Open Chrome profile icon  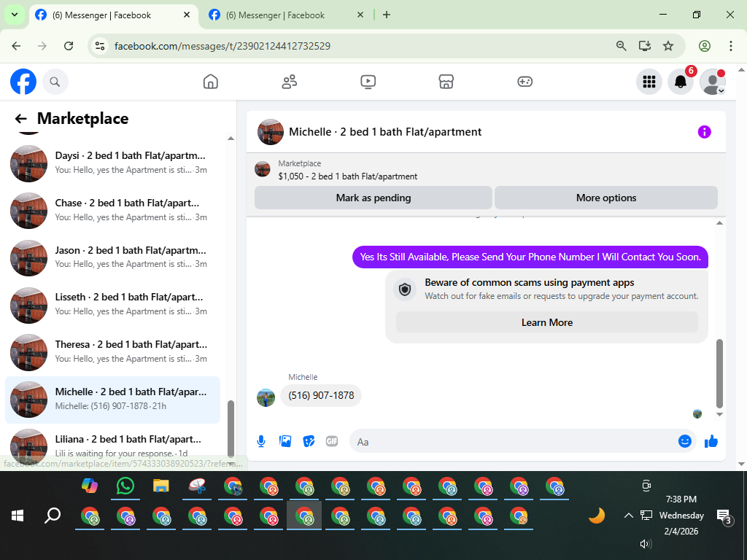click(x=705, y=46)
